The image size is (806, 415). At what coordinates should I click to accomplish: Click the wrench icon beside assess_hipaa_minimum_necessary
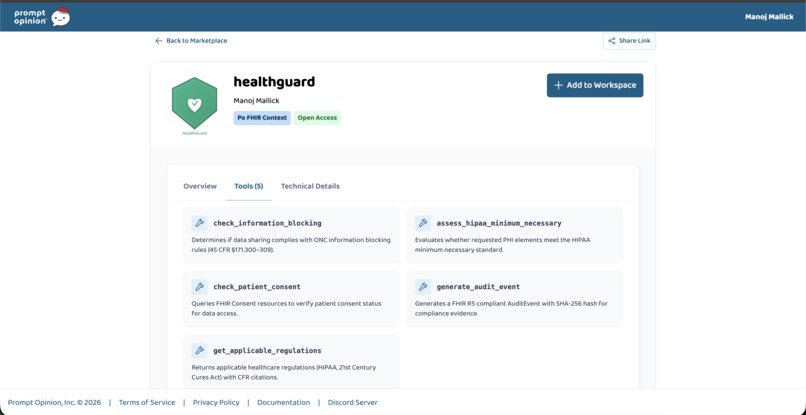pos(423,223)
